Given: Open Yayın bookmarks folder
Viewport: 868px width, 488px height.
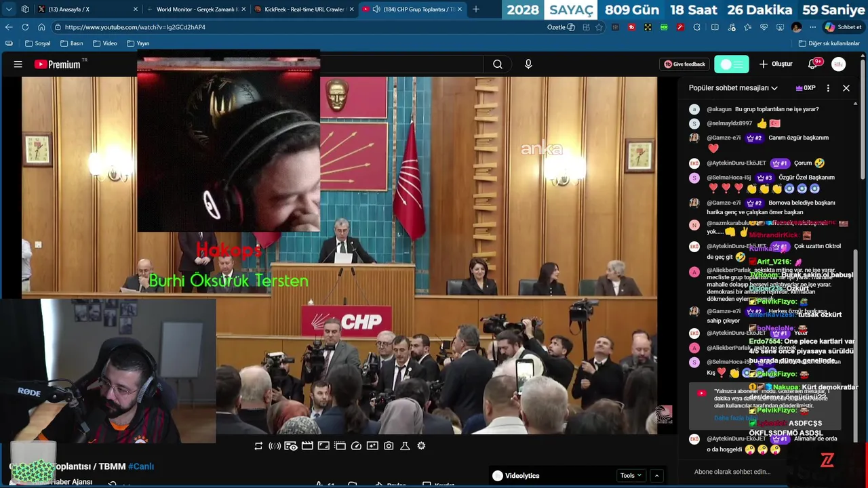Looking at the screenshot, I should pyautogui.click(x=138, y=43).
